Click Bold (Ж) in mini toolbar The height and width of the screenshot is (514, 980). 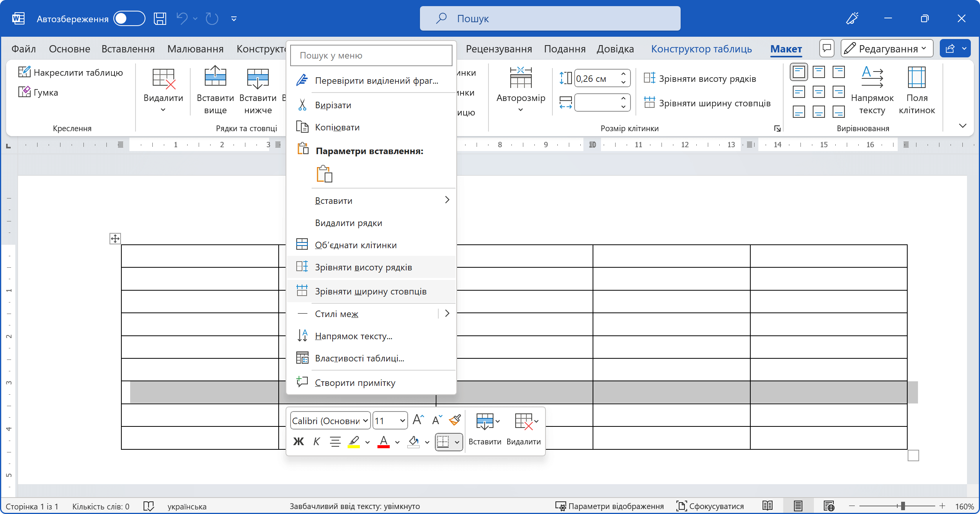click(x=299, y=442)
